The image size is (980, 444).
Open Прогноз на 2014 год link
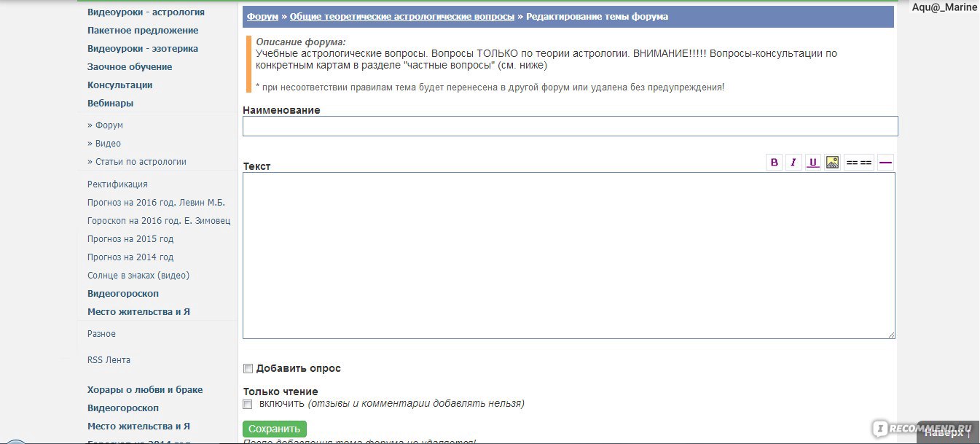tap(130, 257)
